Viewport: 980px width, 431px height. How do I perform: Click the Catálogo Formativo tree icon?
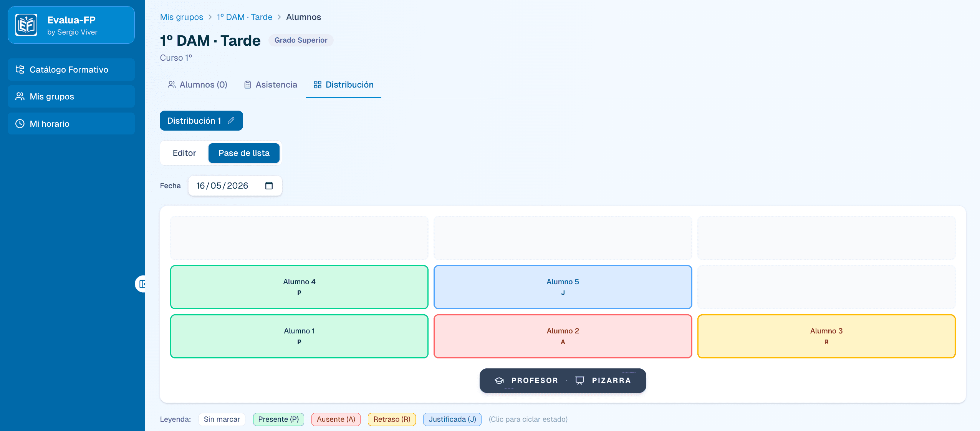(x=20, y=70)
